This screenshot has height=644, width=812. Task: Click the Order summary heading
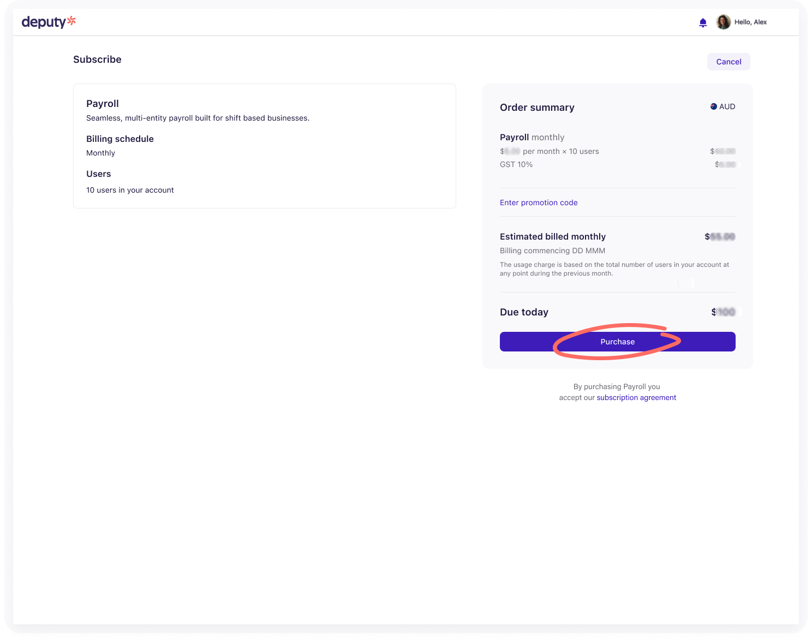pos(537,108)
